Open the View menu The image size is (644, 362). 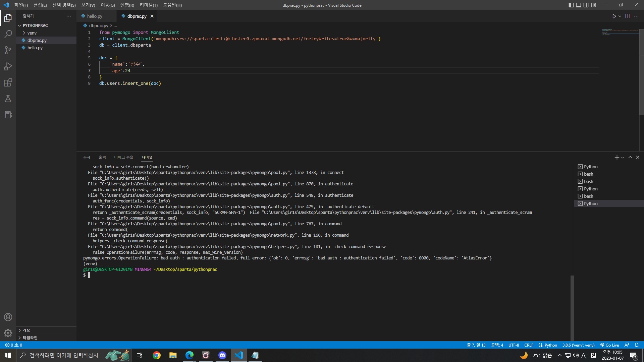coord(88,5)
